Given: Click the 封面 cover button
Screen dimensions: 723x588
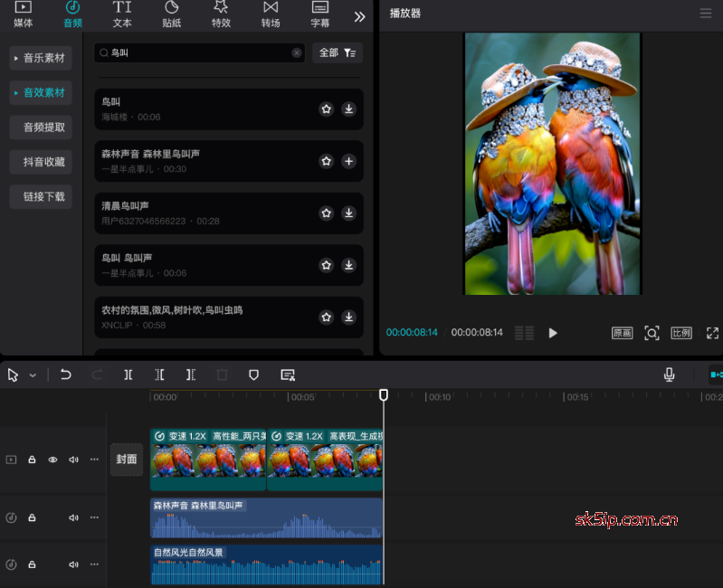Looking at the screenshot, I should tap(127, 460).
